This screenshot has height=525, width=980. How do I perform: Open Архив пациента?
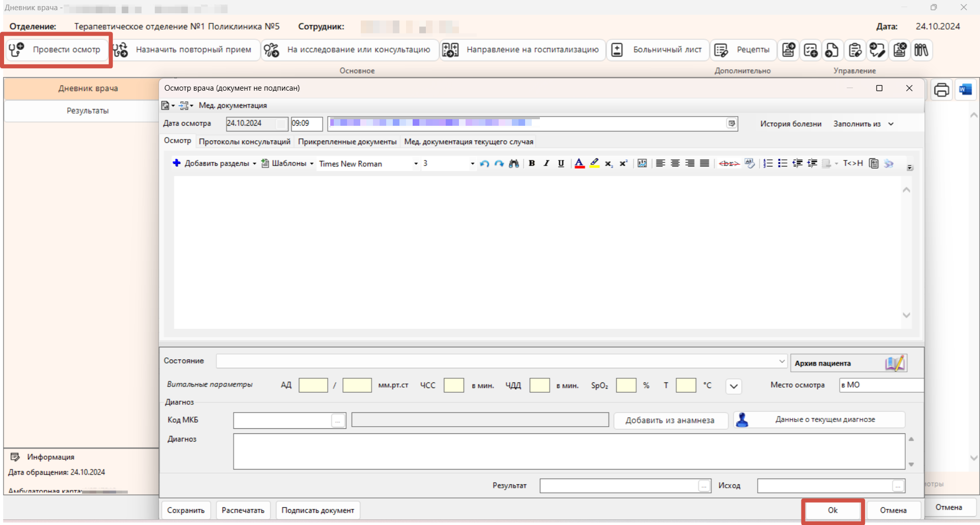(849, 363)
